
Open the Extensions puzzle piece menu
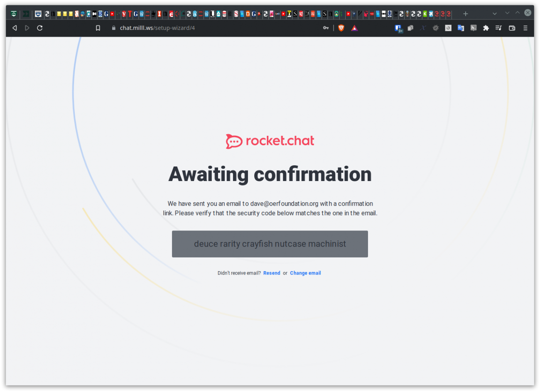[486, 28]
